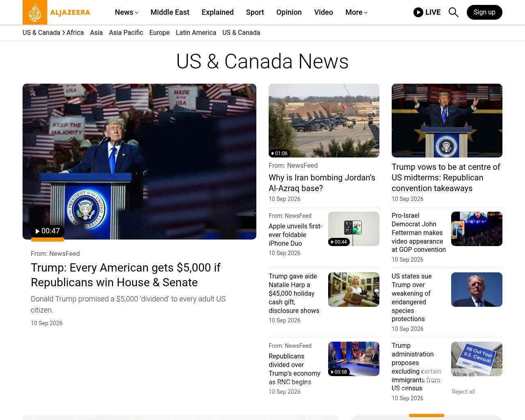Play the 00:58 Republicans divided video

339,372
